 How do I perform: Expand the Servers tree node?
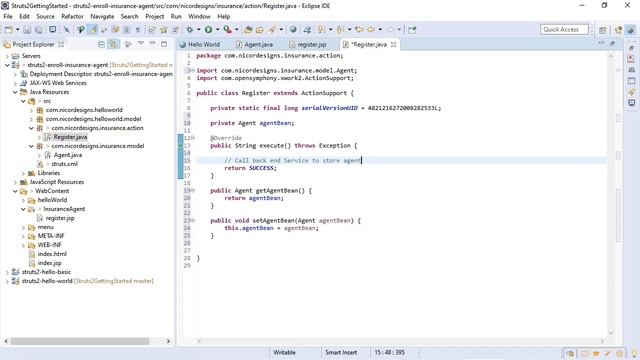(x=7, y=56)
